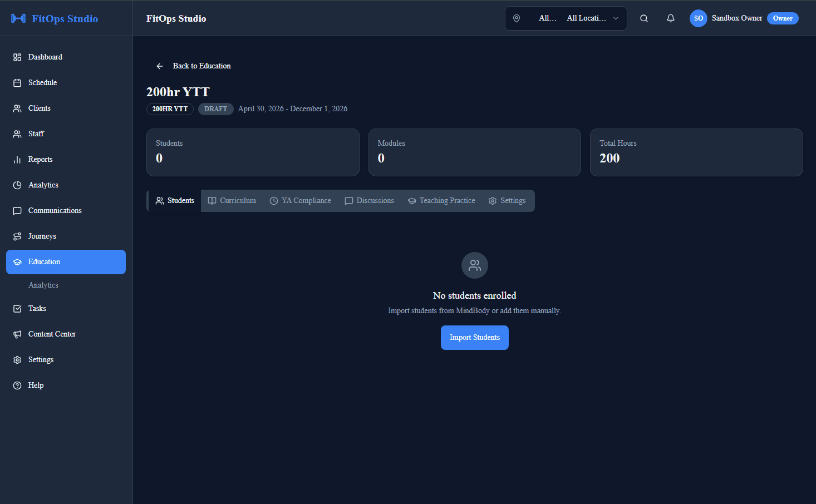The image size is (816, 504).
Task: Expand the Education sidebar section
Action: tap(66, 261)
